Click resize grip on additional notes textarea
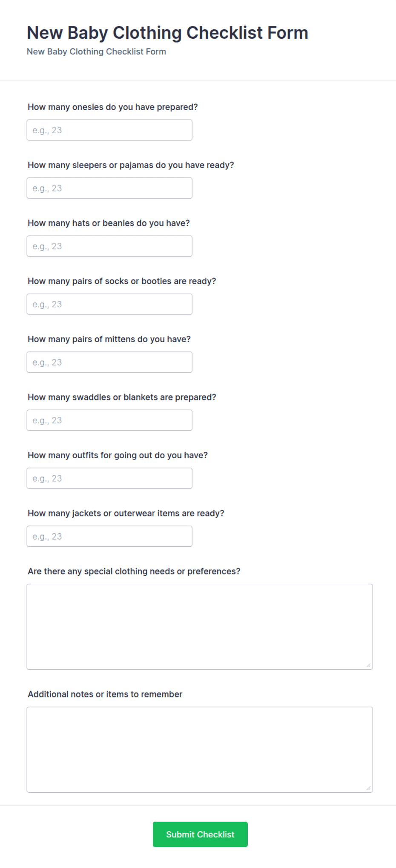Screen dimensions: 396x868 (x=368, y=788)
